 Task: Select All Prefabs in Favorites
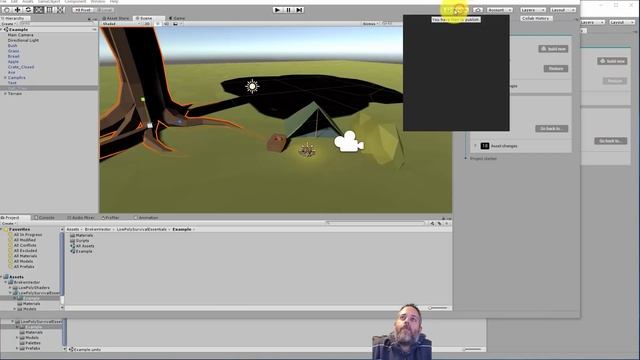(x=24, y=266)
